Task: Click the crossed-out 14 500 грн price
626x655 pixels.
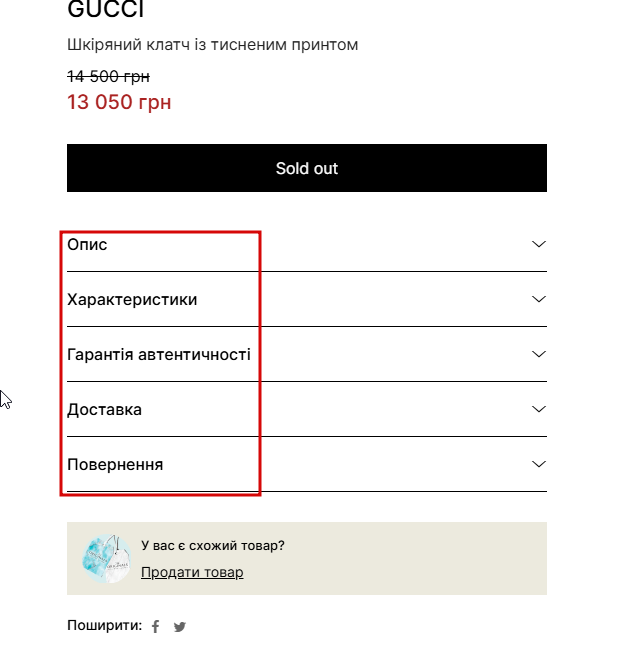Action: click(108, 76)
